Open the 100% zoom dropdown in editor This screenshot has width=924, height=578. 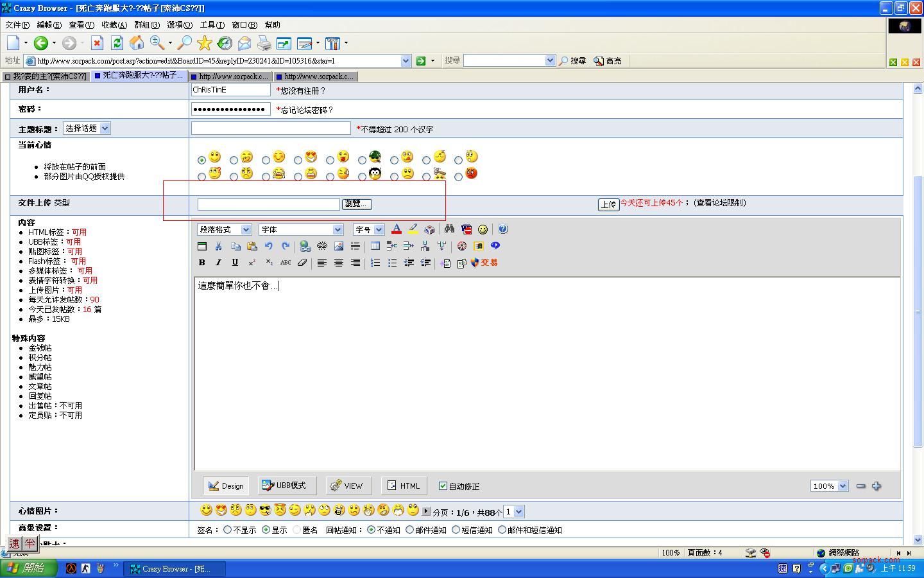pyautogui.click(x=829, y=486)
